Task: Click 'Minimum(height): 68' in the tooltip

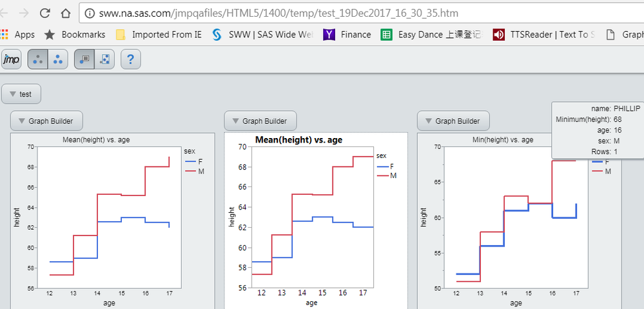Action: point(589,119)
